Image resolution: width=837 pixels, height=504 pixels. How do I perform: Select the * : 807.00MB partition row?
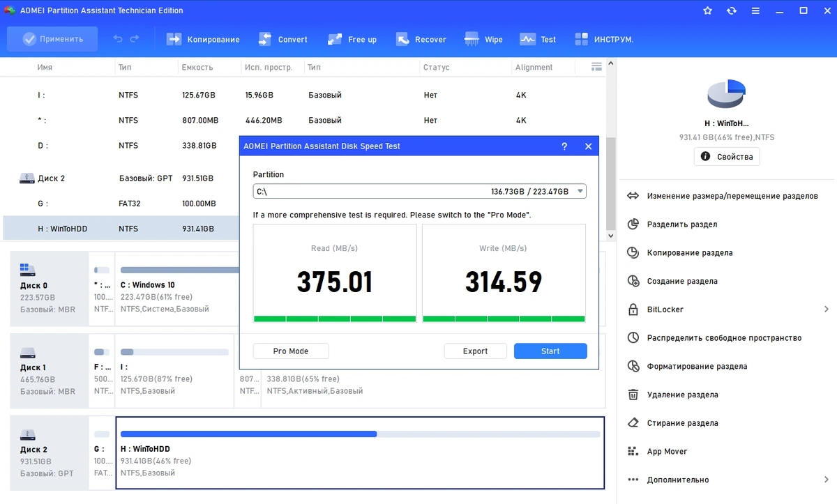pyautogui.click(x=303, y=120)
